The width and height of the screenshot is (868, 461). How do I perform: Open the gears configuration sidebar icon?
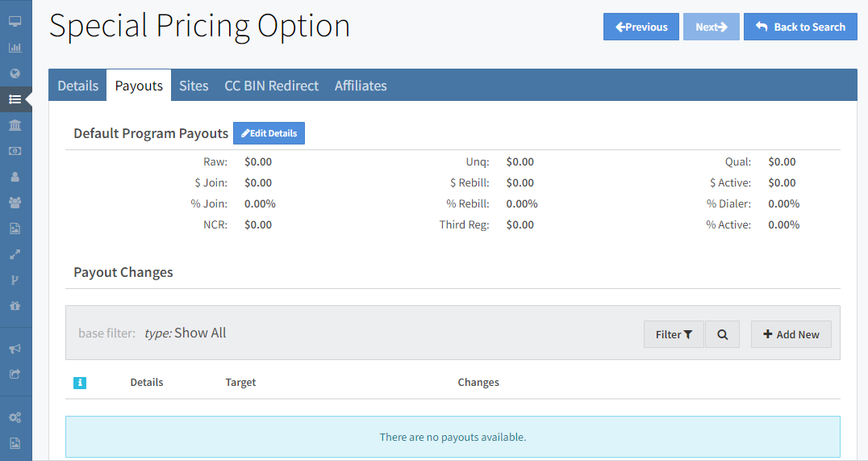click(15, 417)
